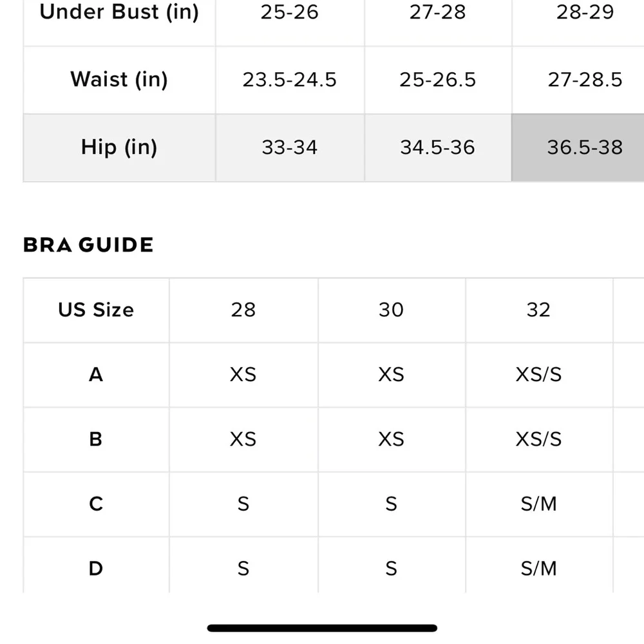The image size is (644, 644).
Task: Tap the Under Bust (in) row label
Action: tap(119, 13)
